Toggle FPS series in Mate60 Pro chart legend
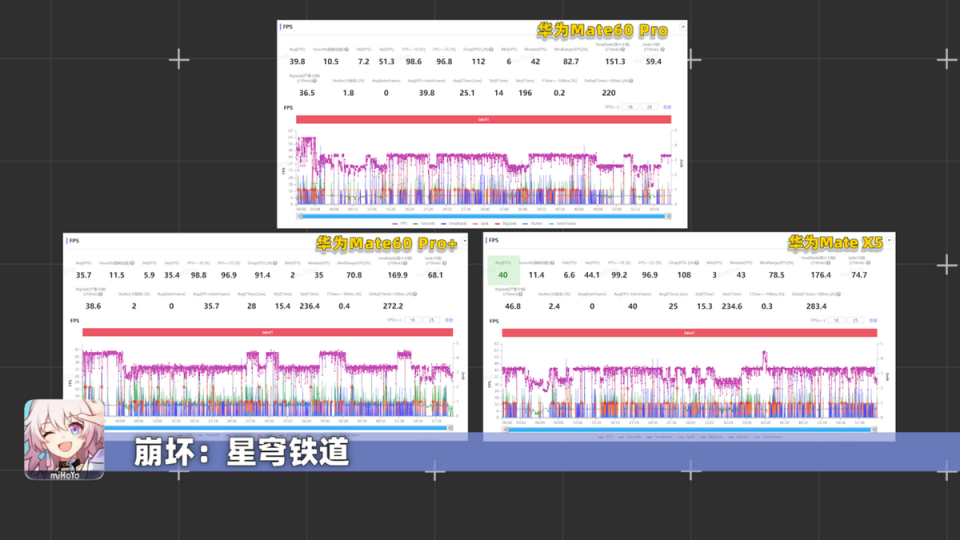Screen dimensions: 960x540 [x=400, y=223]
